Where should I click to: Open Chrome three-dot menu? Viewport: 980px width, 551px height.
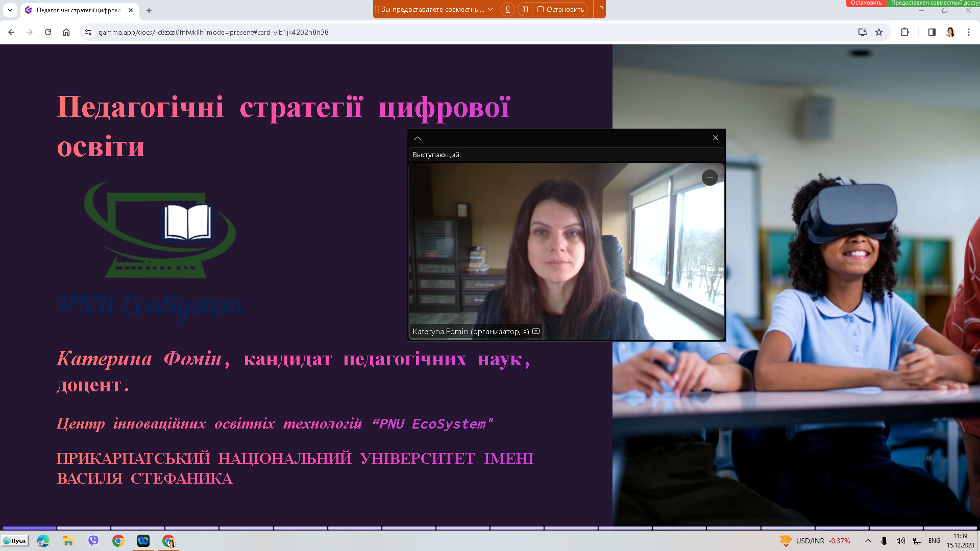coord(969,32)
